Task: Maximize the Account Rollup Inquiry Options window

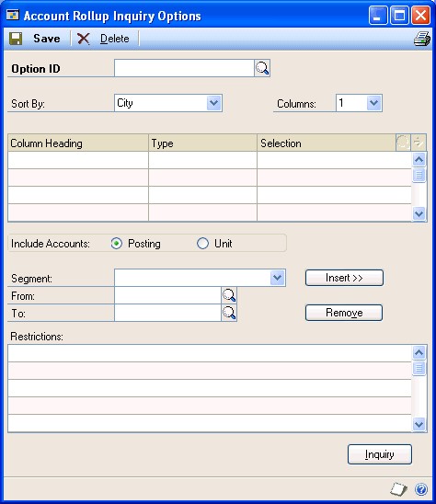Action: click(x=399, y=16)
